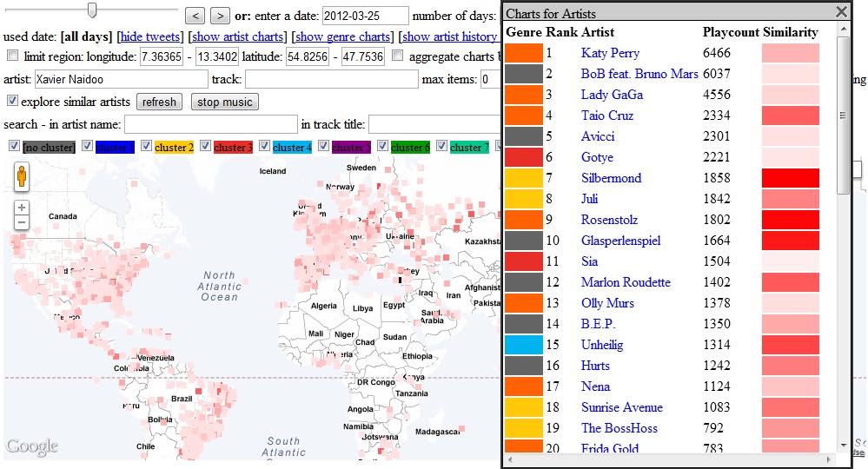Viewport: 868px width, 469px height.
Task: Toggle the cluster 4 checkbox
Action: pos(265,146)
